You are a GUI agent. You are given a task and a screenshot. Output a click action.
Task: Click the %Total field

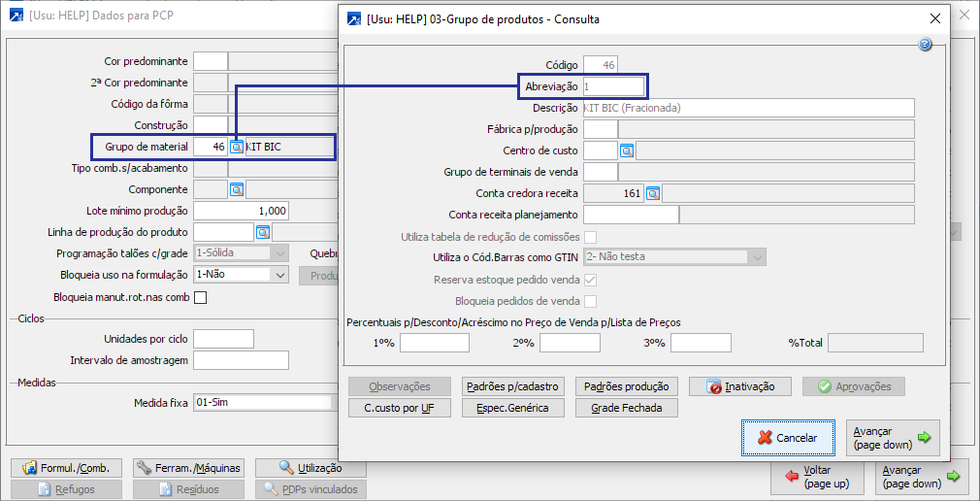pyautogui.click(x=875, y=343)
